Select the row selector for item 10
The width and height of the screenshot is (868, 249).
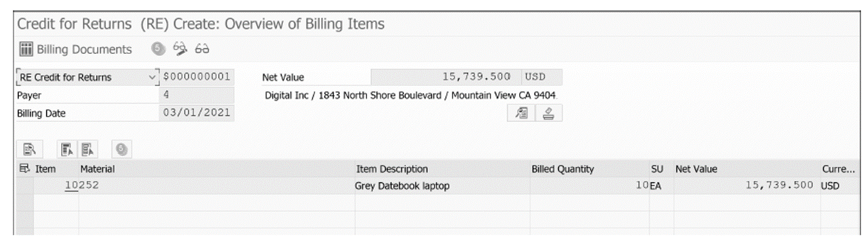point(25,186)
